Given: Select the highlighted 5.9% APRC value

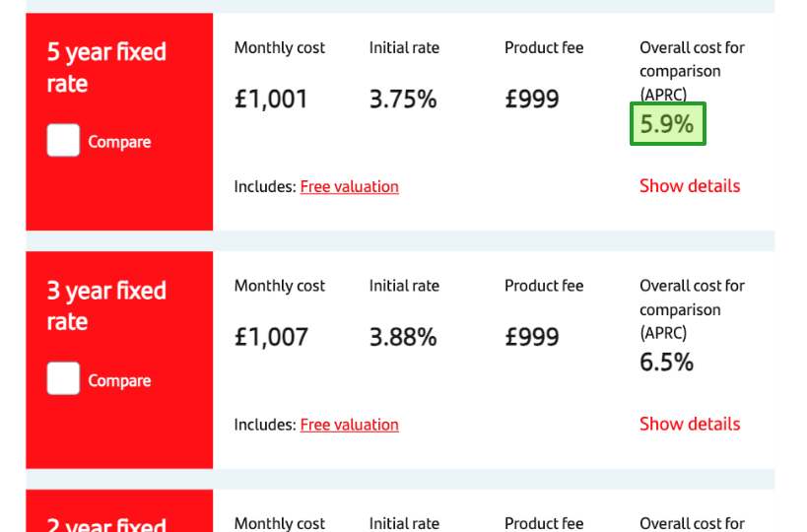Looking at the screenshot, I should [x=667, y=125].
